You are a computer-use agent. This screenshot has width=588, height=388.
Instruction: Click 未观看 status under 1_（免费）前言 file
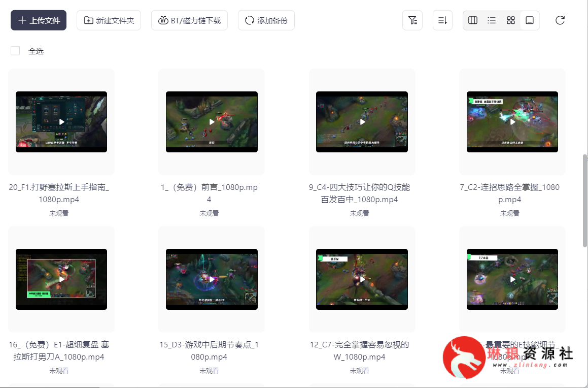pos(209,213)
